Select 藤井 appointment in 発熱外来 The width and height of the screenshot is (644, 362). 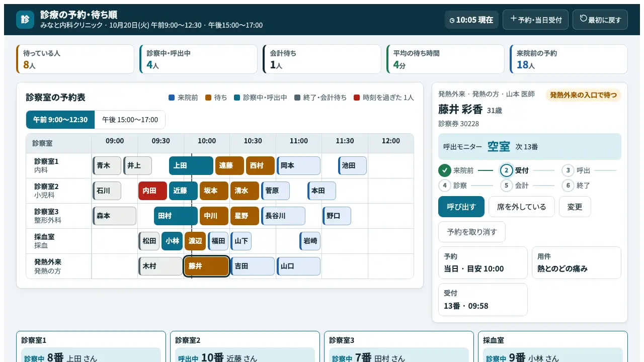tap(207, 266)
